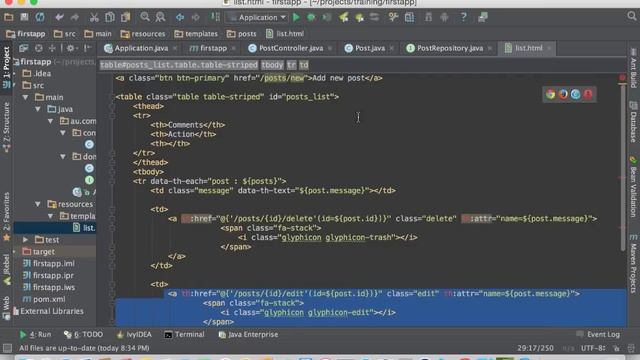Click templates breadcrumb in navigation bar
The width and height of the screenshot is (640, 360).
point(196,34)
